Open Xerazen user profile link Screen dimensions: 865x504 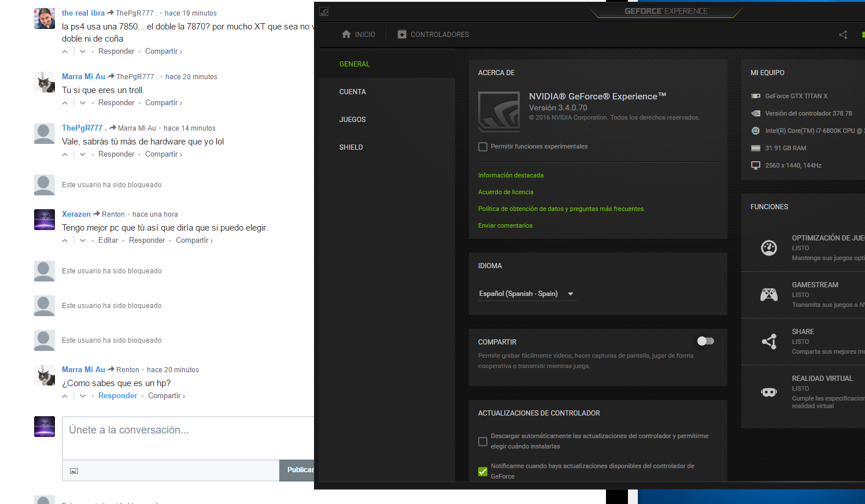76,214
